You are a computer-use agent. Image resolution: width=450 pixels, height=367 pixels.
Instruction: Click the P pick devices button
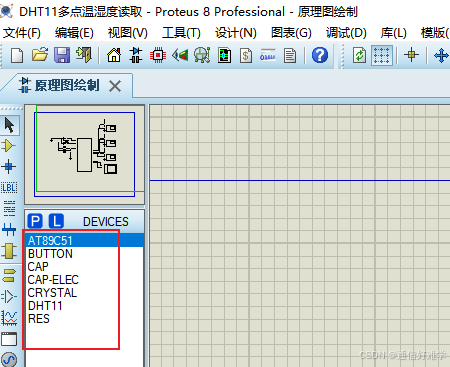point(35,221)
